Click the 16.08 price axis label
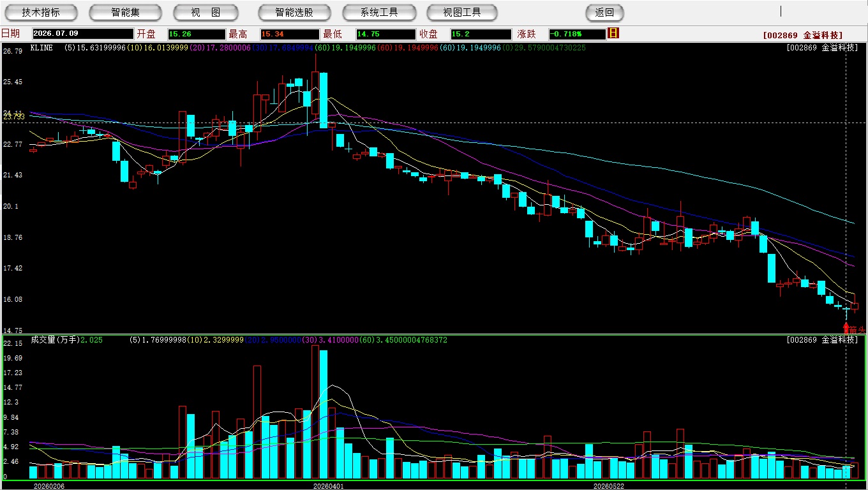The width and height of the screenshot is (868, 490). [13, 299]
